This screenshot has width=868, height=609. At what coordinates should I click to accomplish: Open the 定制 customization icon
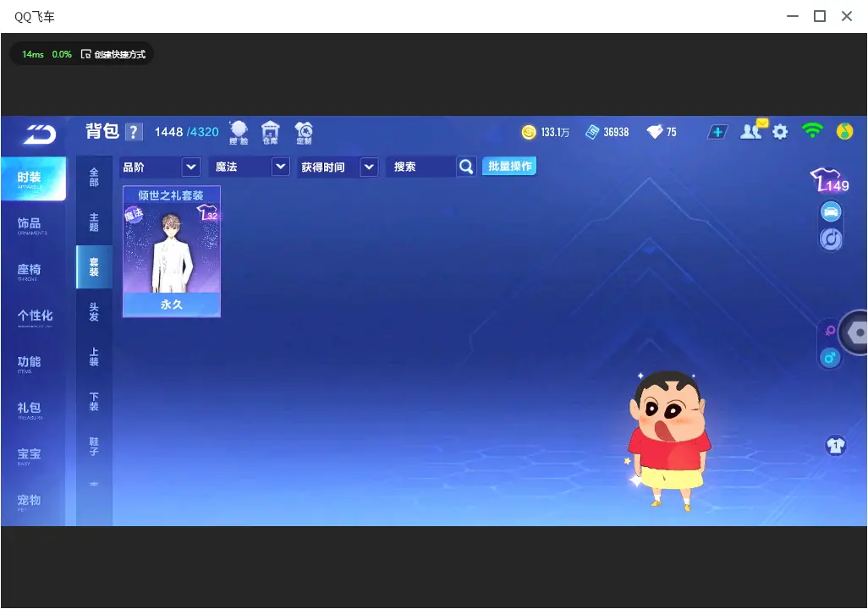pos(304,132)
